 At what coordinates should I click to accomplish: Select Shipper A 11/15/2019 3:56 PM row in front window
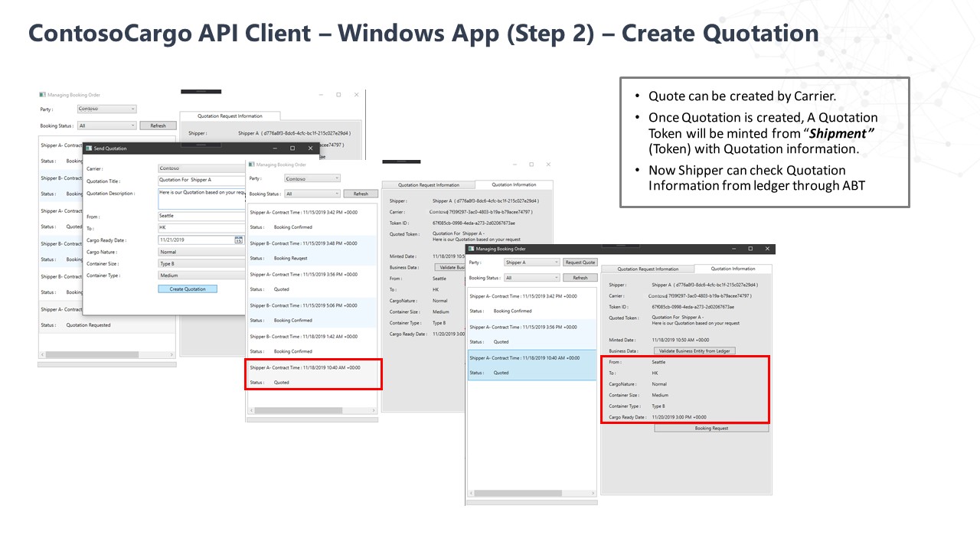click(x=533, y=334)
